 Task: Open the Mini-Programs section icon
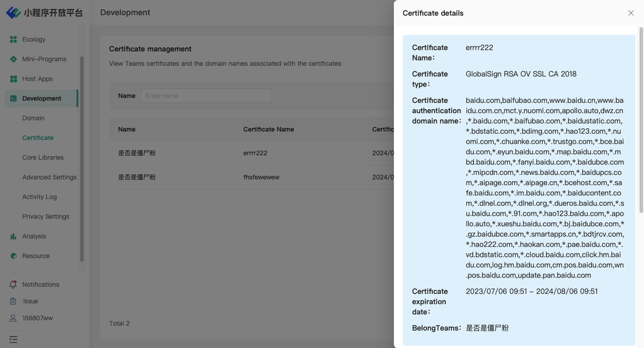coord(14,59)
